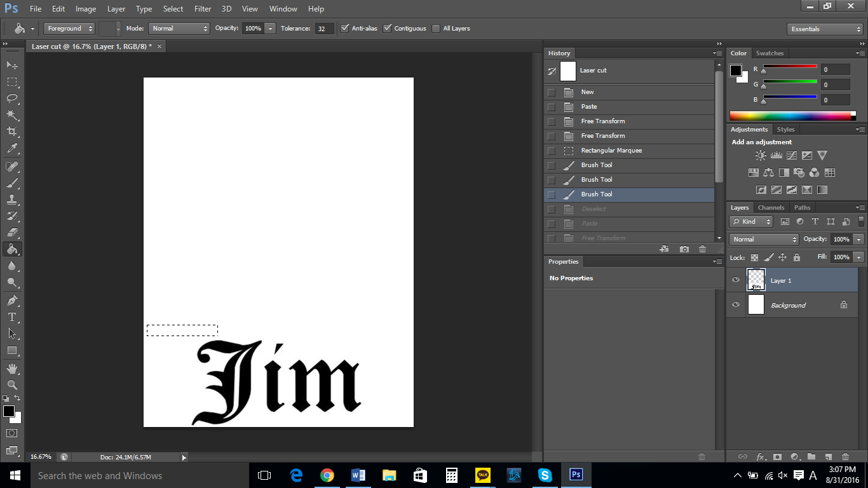The width and height of the screenshot is (868, 488).
Task: Click the Layer 1 thumbnail
Action: 756,280
